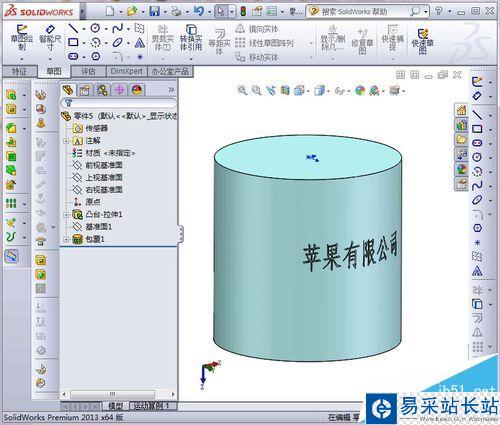Select Plane1 (基准面1) in feature tree
Image resolution: width=500 pixels, height=425 pixels.
(92, 227)
